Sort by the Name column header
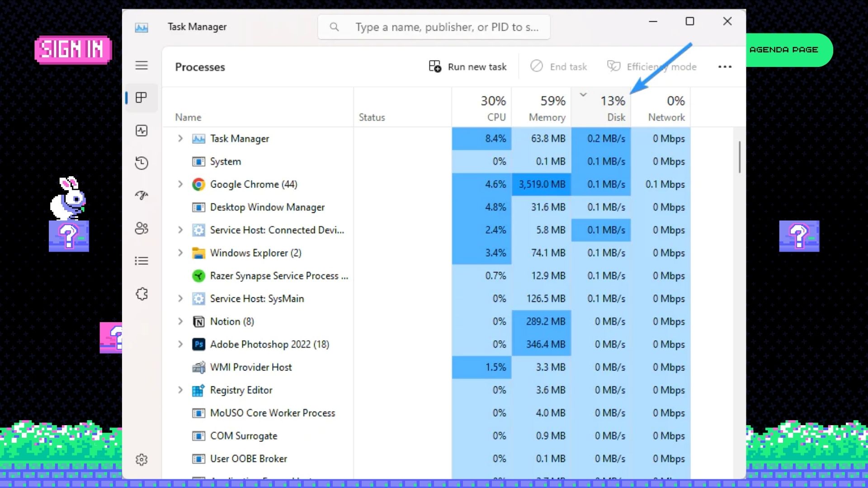This screenshot has height=488, width=868. (258, 108)
